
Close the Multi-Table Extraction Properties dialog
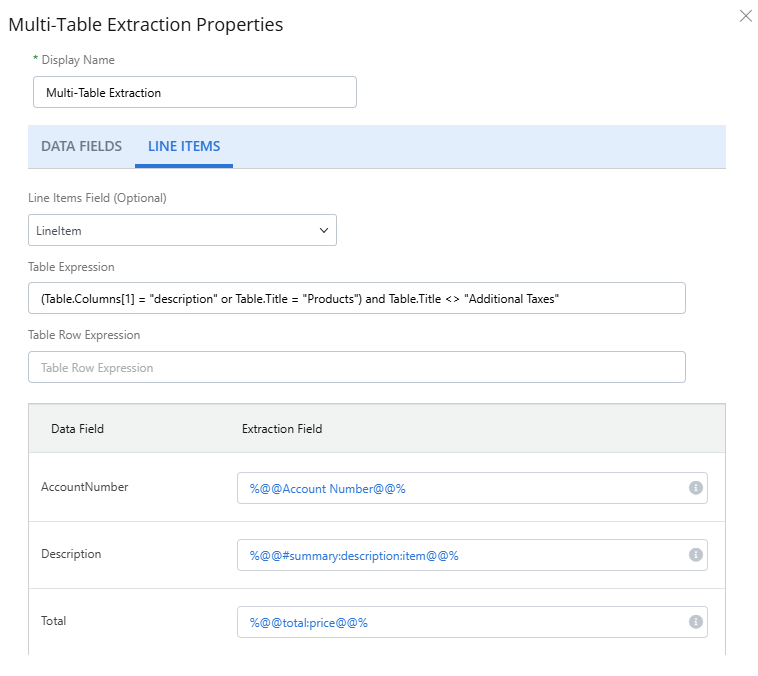click(745, 16)
